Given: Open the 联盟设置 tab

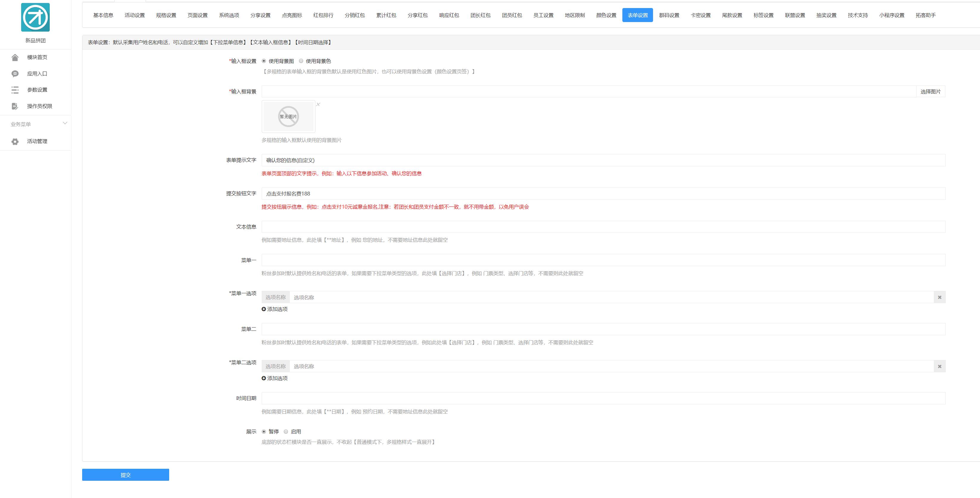Looking at the screenshot, I should coord(795,15).
